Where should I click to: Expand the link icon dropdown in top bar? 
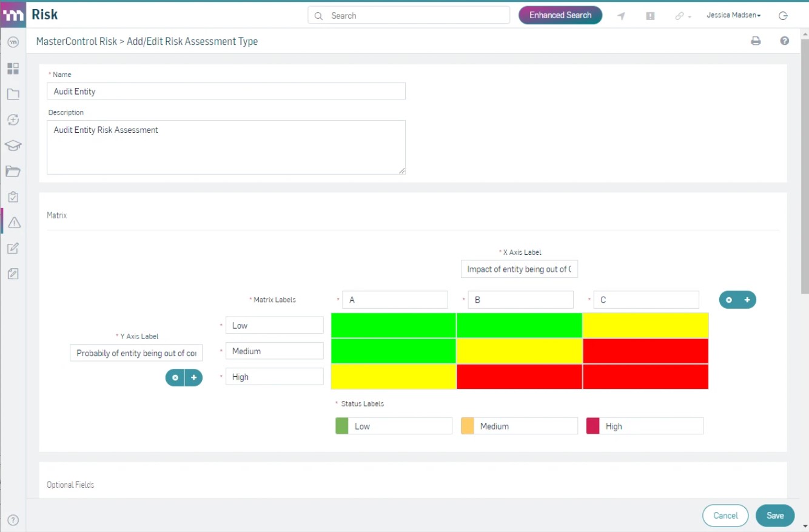pos(682,15)
